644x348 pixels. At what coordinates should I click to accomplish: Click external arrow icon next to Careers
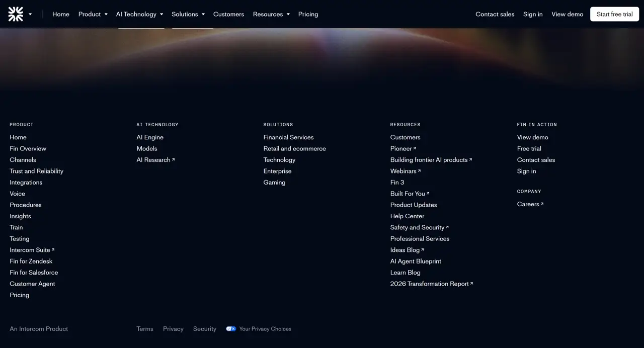542,204
